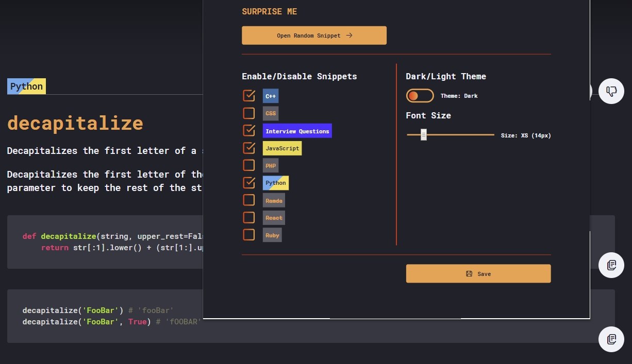Click the Python tag above decapitalize title
The width and height of the screenshot is (632, 364).
(27, 86)
